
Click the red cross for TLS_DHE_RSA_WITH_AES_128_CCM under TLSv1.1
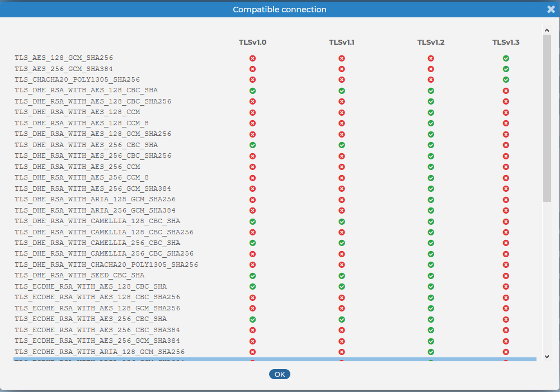[341, 112]
